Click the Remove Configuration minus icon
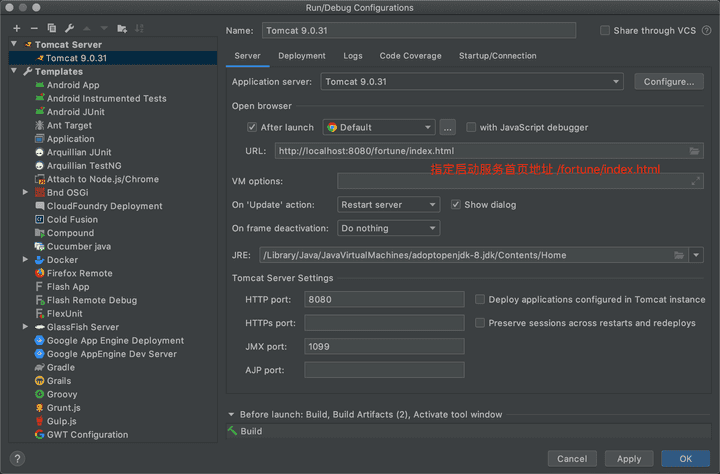720x474 pixels. pos(34,28)
